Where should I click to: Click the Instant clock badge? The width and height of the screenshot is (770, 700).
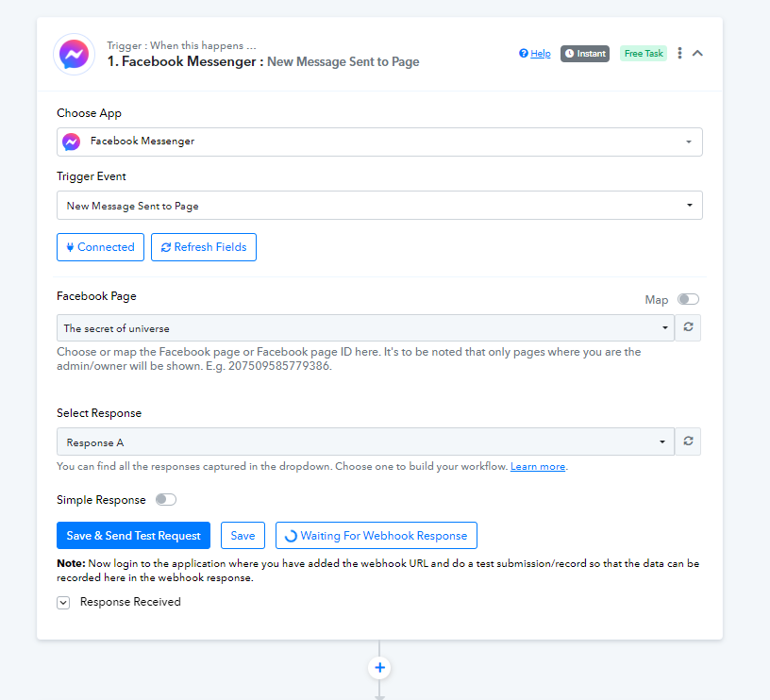(x=585, y=54)
